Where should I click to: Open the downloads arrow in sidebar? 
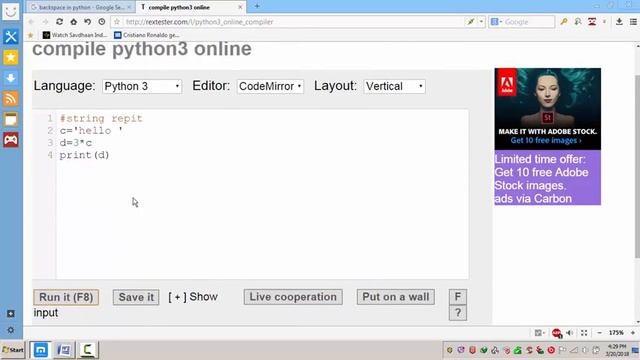[x=11, y=78]
